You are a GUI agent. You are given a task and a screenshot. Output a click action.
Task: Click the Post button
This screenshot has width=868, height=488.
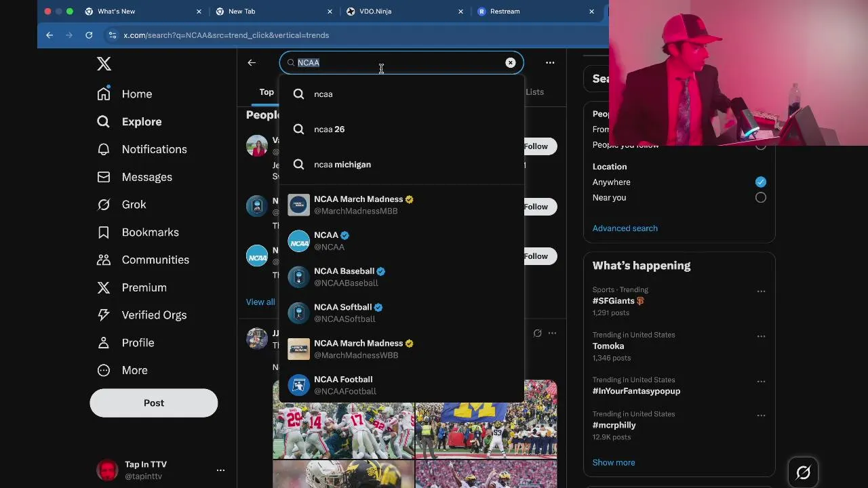pos(154,403)
